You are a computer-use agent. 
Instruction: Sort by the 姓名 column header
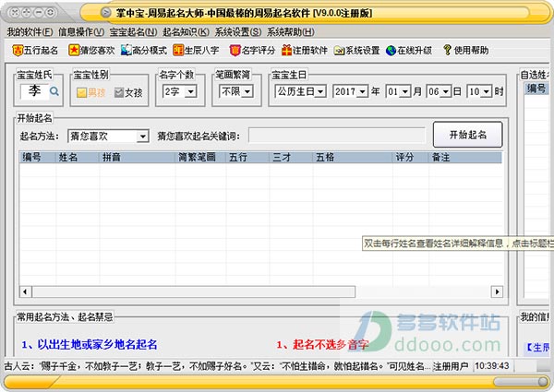click(78, 157)
